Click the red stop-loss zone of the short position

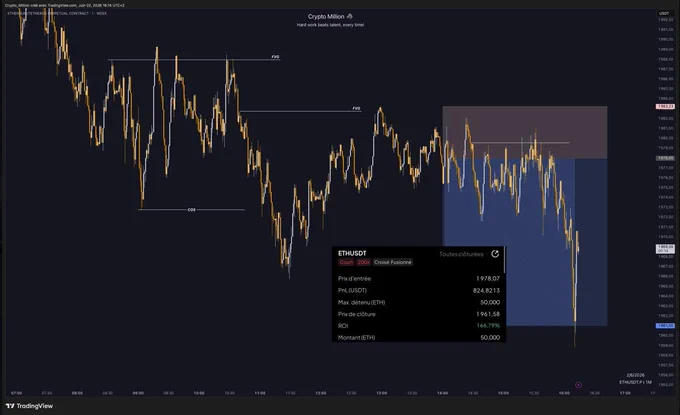click(x=525, y=132)
